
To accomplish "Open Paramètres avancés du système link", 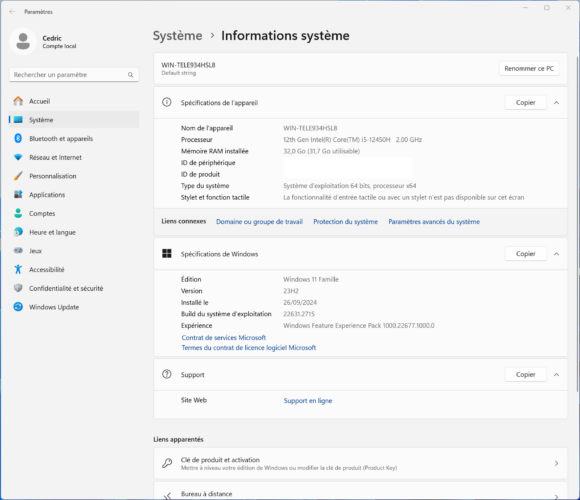I will (x=434, y=222).
